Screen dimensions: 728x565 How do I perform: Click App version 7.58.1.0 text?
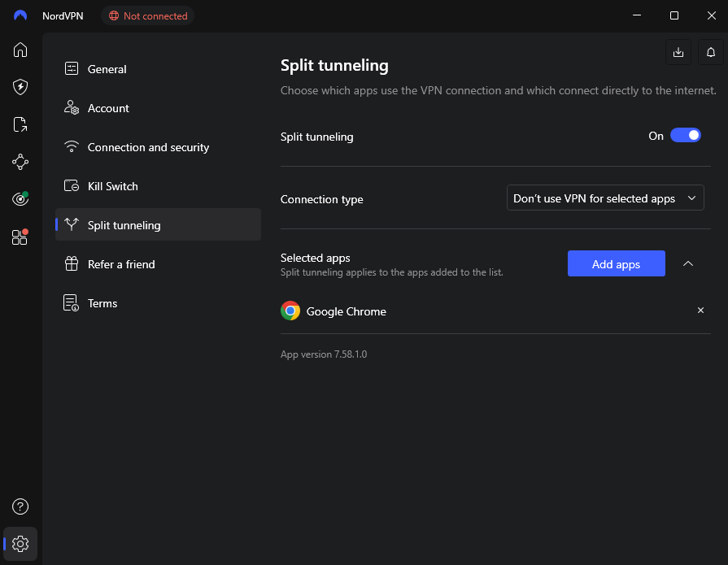[x=324, y=354]
